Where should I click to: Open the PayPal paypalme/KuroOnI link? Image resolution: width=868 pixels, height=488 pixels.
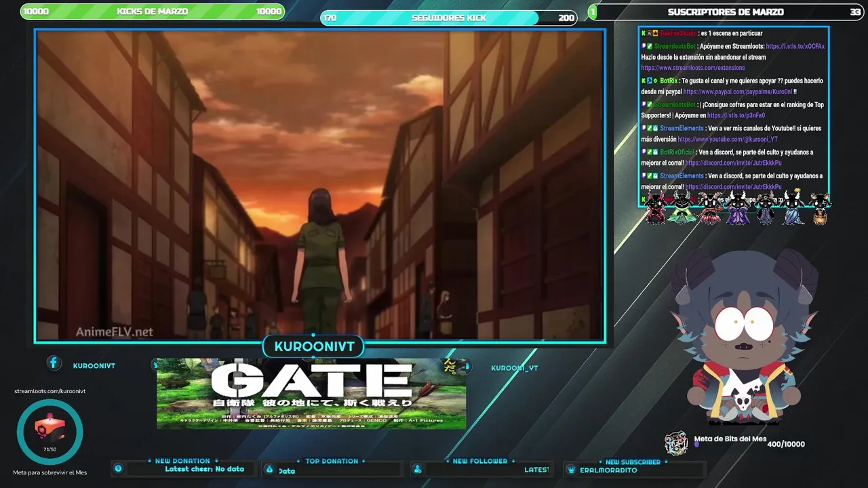pos(738,91)
